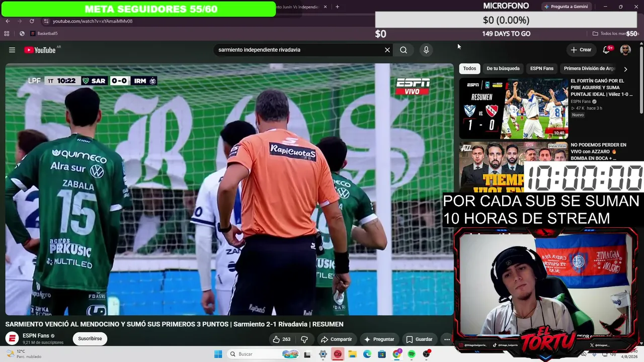Dislike the video with thumbs down
The height and width of the screenshot is (362, 644).
tap(304, 339)
